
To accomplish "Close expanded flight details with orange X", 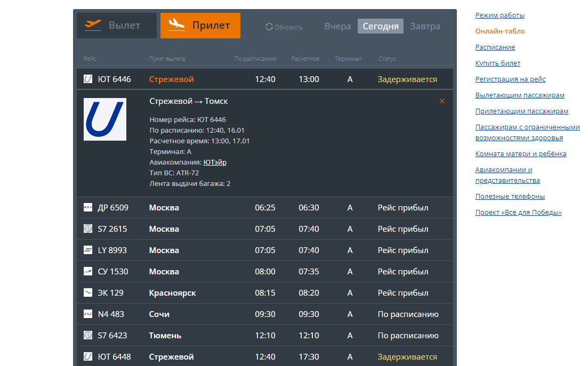I will 442,101.
